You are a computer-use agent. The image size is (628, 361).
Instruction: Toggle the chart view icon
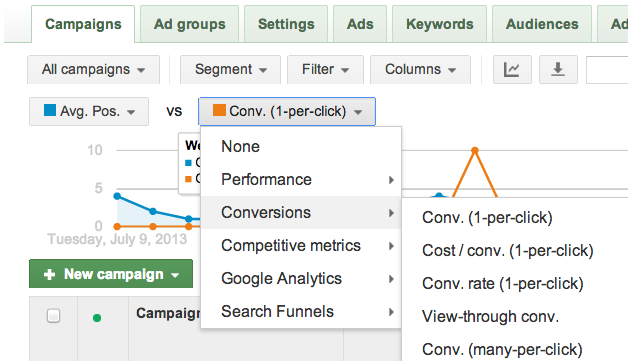[x=512, y=70]
